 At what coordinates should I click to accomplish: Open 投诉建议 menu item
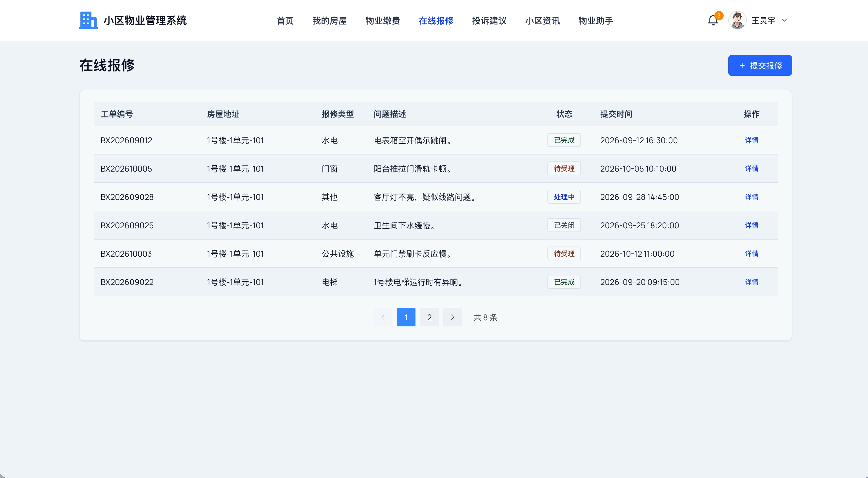pos(489,21)
